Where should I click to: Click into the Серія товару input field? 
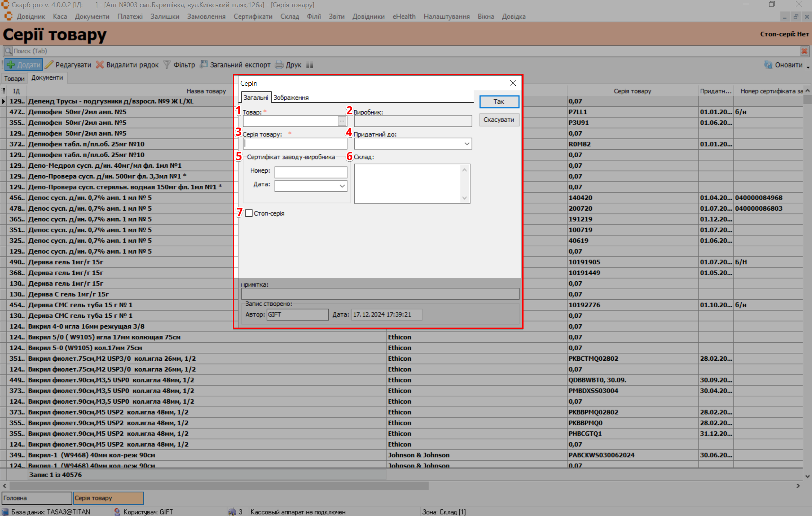(295, 144)
